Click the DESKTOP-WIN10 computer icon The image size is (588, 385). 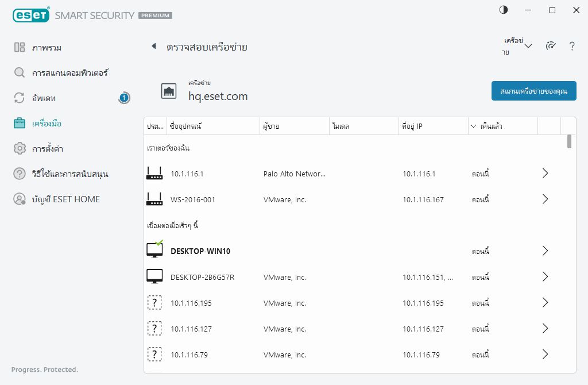click(154, 250)
